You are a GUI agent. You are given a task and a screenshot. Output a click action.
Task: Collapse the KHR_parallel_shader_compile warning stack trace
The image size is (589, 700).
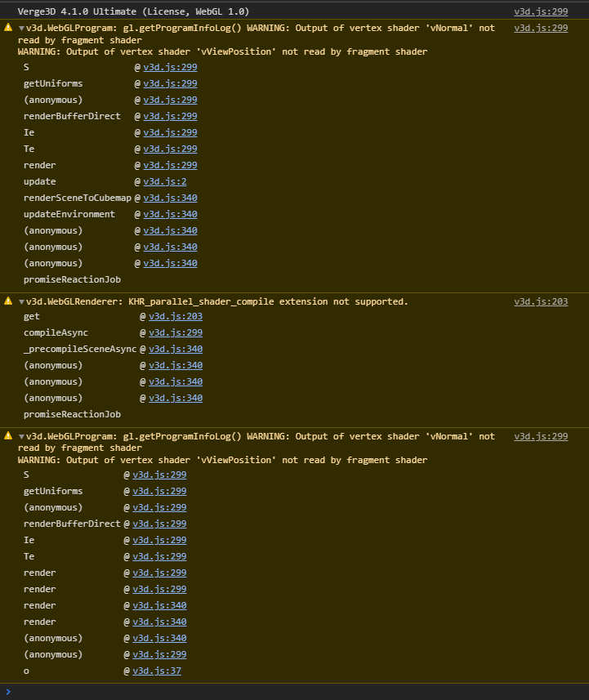pos(21,302)
